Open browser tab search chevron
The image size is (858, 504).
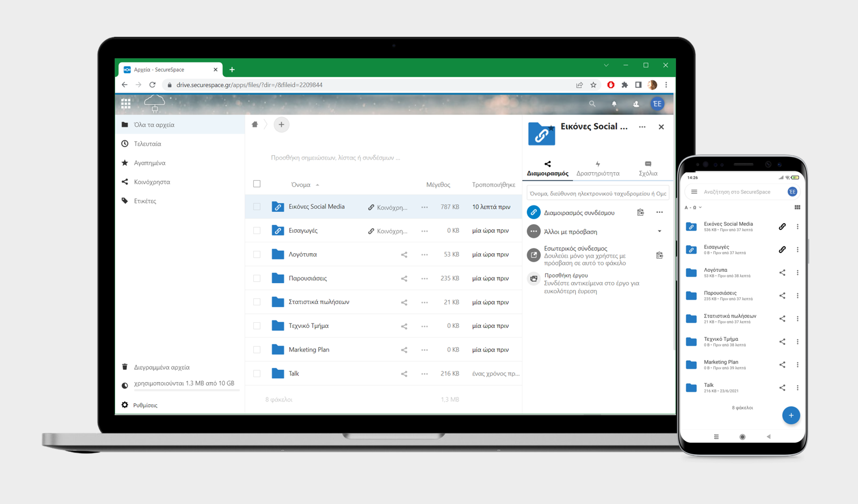(x=606, y=66)
